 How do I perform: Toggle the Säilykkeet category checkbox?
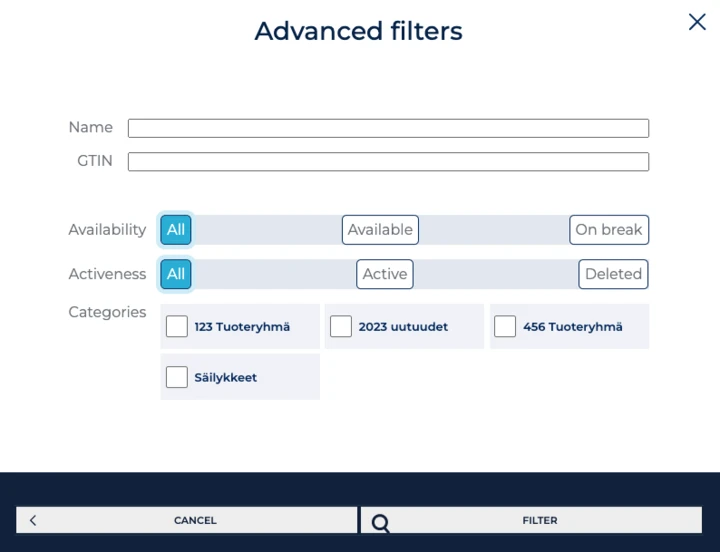coord(177,377)
